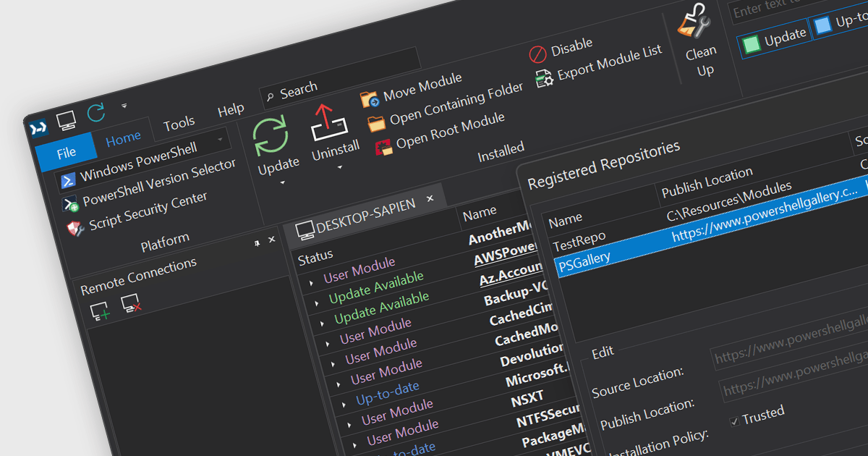Viewport: 868px width, 456px height.
Task: Click into the Search field
Action: [x=340, y=77]
